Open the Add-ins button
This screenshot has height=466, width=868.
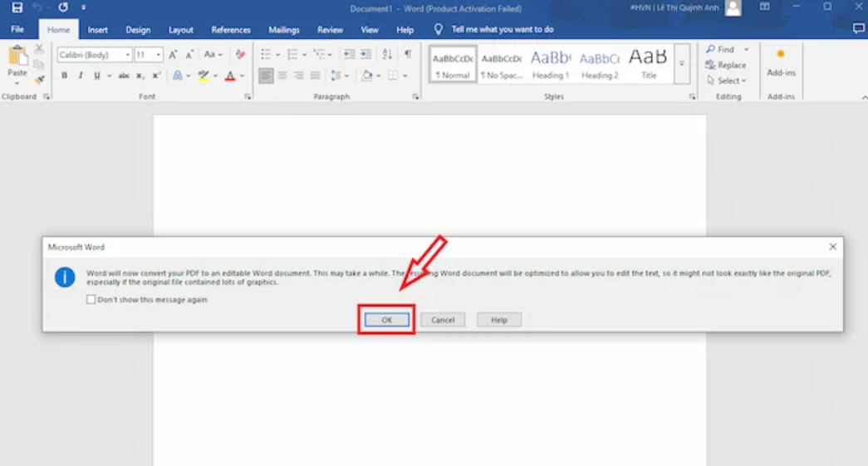[781, 62]
